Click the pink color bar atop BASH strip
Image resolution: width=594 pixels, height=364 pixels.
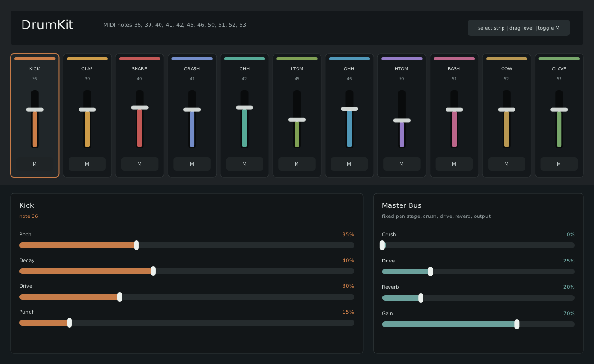[454, 59]
